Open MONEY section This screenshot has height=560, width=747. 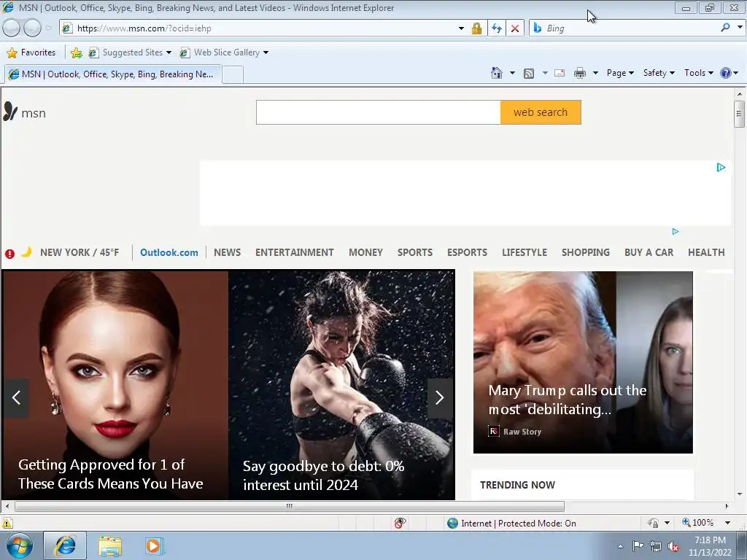366,252
